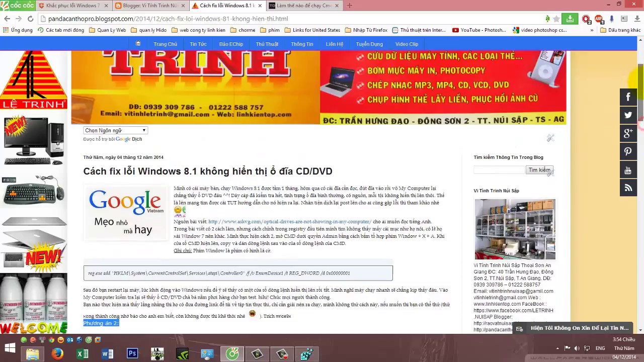Open RSS feed sidebar icon
The image size is (644, 362).
(628, 188)
